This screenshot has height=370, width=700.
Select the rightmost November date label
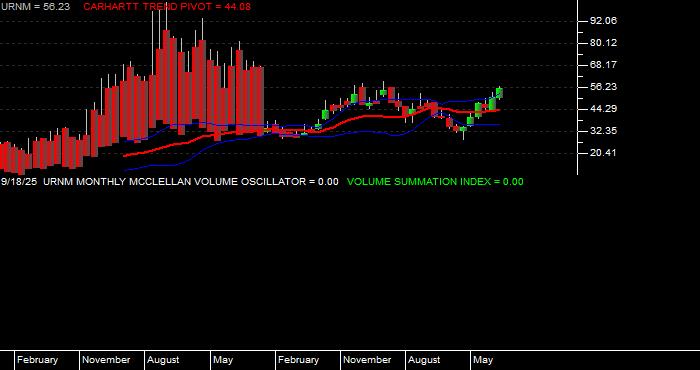tap(367, 360)
